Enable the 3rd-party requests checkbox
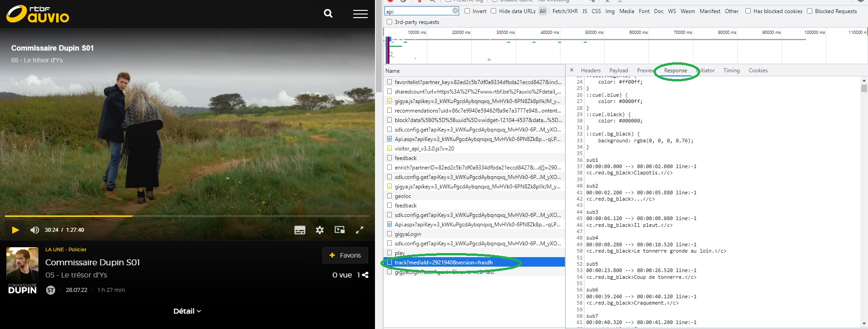Image resolution: width=868 pixels, height=329 pixels. [389, 22]
